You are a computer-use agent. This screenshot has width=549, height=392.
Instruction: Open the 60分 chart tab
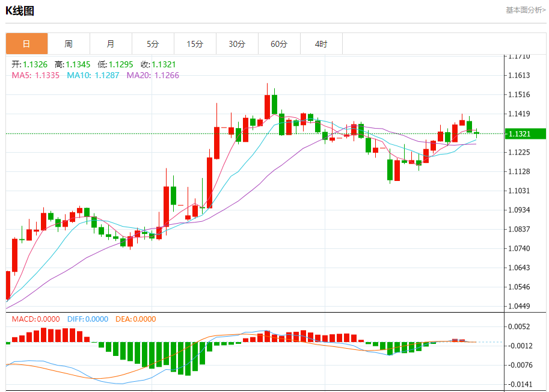tap(279, 44)
